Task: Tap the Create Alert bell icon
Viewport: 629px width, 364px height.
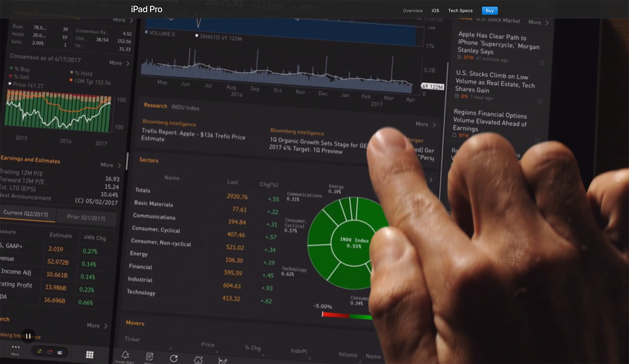Action: [x=125, y=356]
